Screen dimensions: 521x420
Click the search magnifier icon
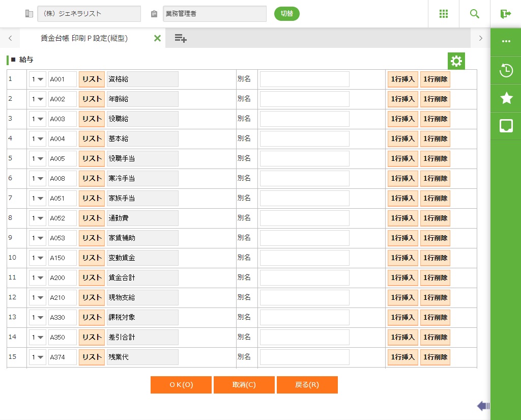pos(475,14)
